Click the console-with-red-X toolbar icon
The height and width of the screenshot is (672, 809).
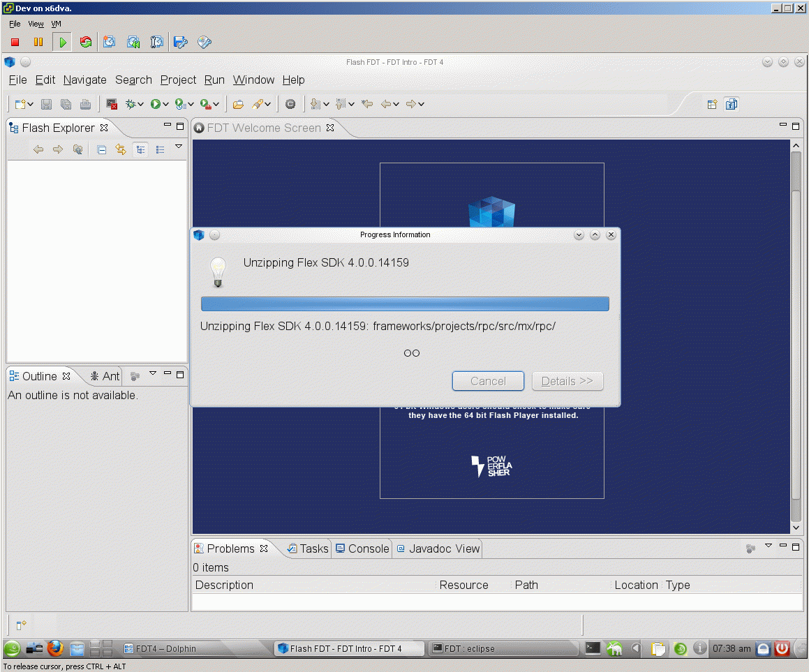112,104
